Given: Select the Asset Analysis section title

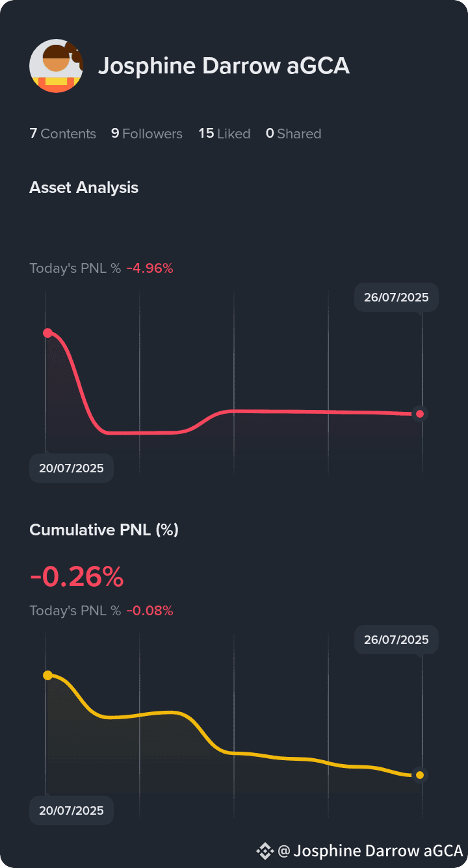Looking at the screenshot, I should 84,188.
